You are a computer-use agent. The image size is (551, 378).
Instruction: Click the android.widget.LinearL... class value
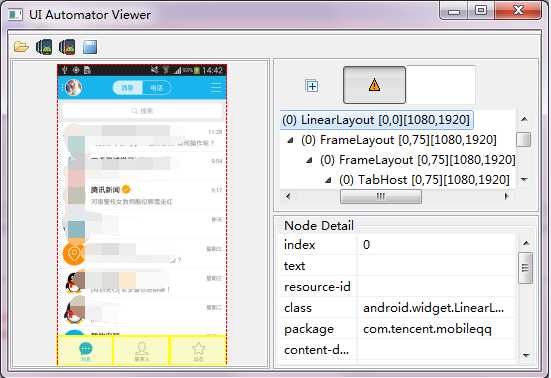(x=433, y=308)
